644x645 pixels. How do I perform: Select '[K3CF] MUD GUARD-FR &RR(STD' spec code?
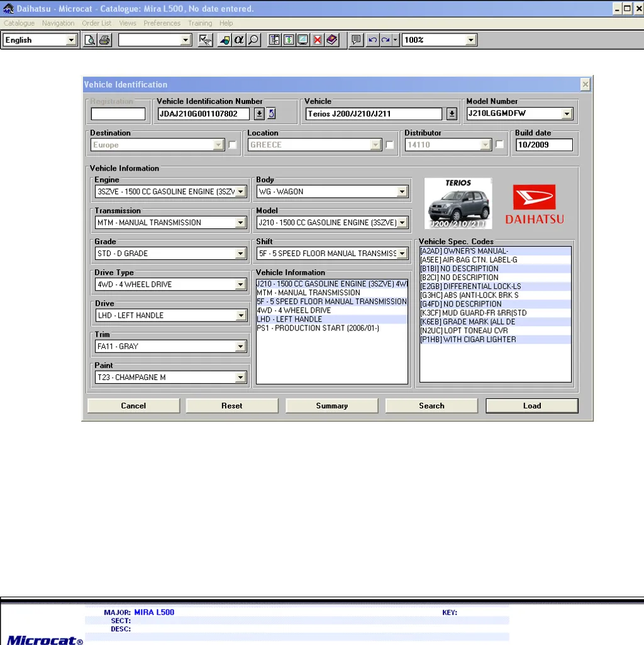click(x=495, y=313)
